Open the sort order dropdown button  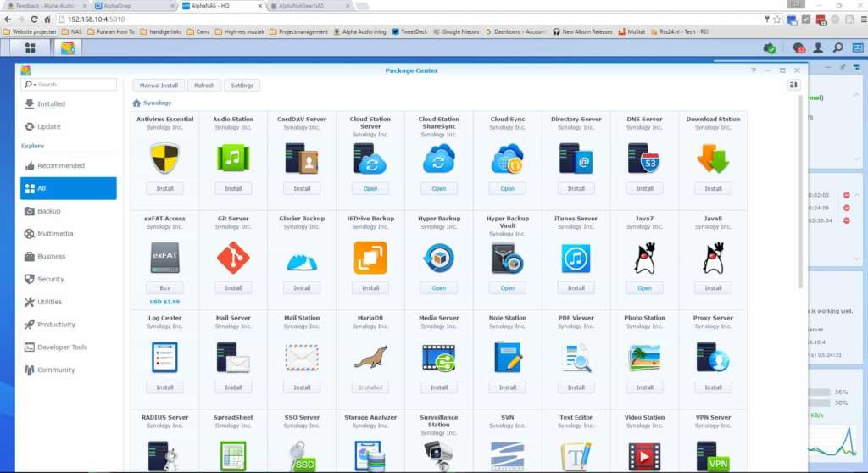[x=793, y=85]
